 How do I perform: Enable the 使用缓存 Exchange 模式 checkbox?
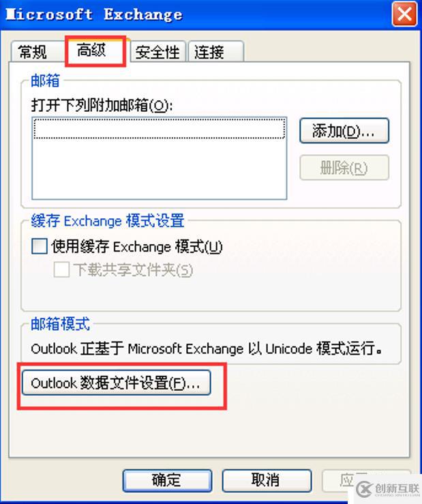pos(40,246)
